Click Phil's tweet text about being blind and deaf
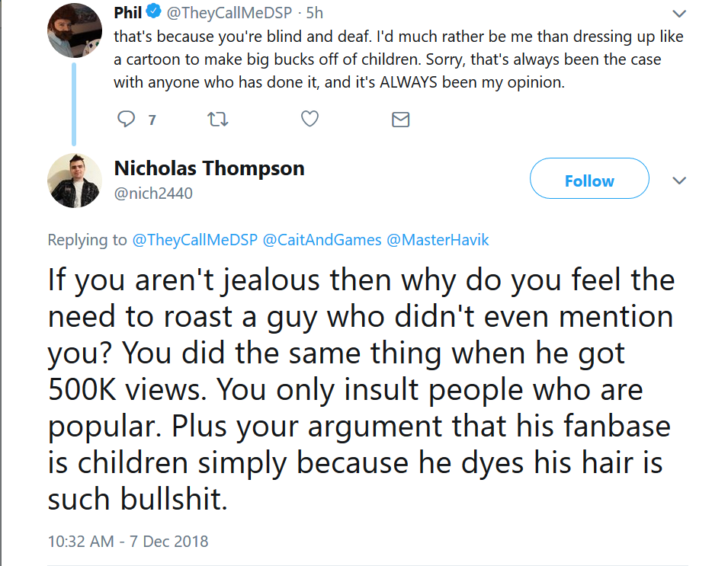The image size is (728, 566). [399, 59]
